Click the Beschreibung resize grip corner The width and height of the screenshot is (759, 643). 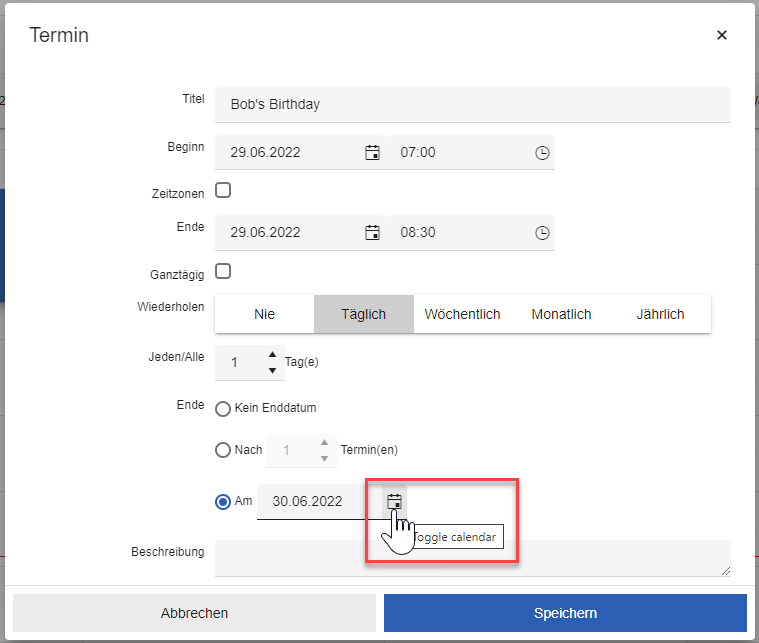click(726, 571)
